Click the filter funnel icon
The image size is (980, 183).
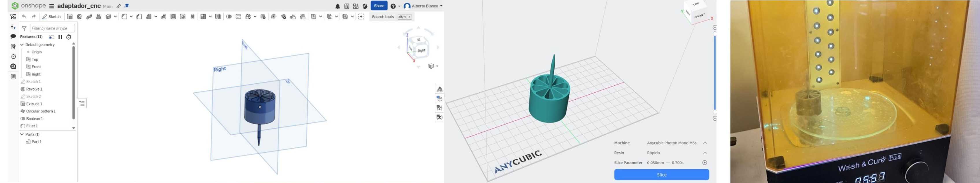tap(24, 28)
